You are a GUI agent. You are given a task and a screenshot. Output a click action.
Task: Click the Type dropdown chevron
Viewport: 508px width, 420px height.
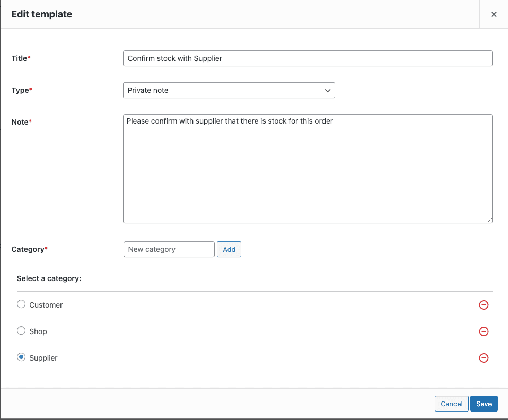point(327,90)
